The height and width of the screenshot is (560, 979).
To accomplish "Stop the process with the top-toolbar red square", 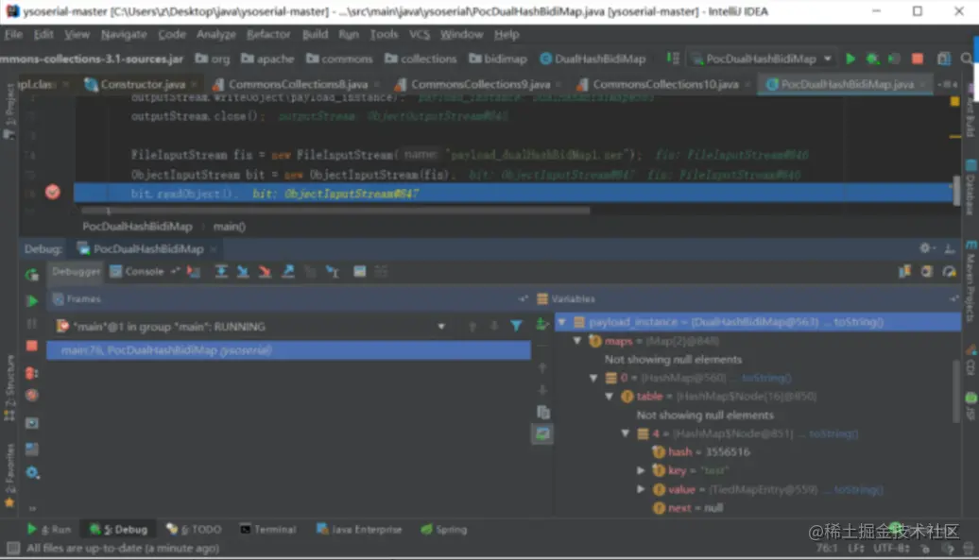I will pos(918,59).
